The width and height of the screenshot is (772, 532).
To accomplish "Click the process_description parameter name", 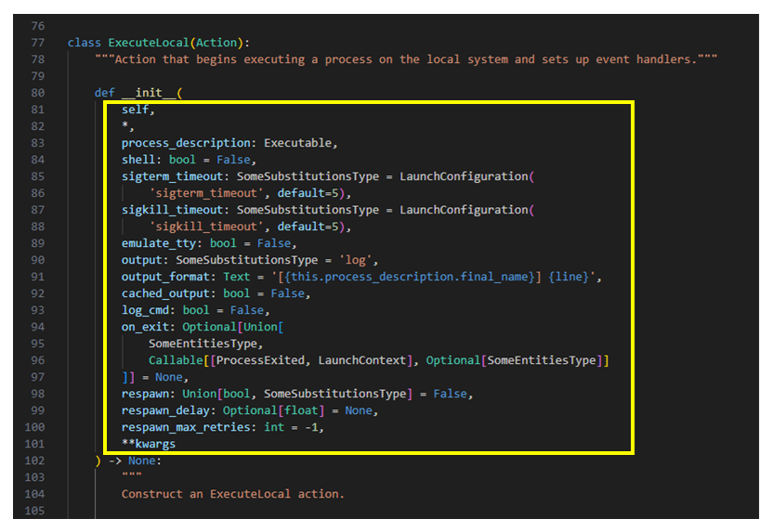I will coord(186,143).
